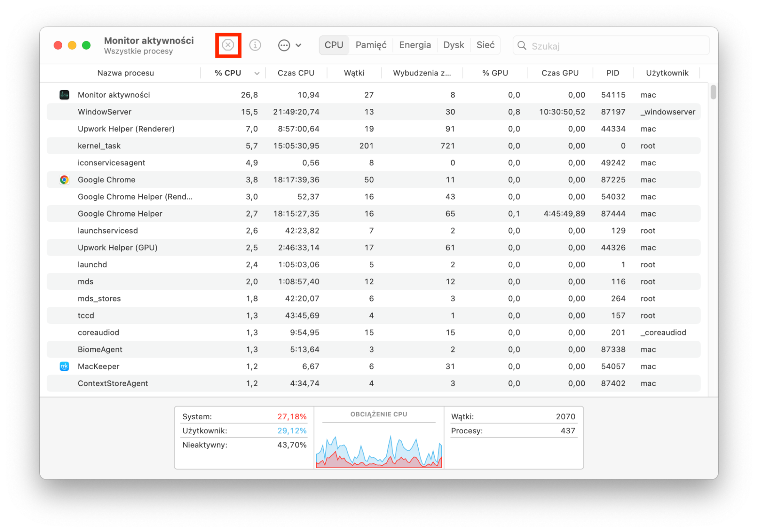758x532 pixels.
Task: Click the Monitor aktywności process icon
Action: pyautogui.click(x=64, y=95)
